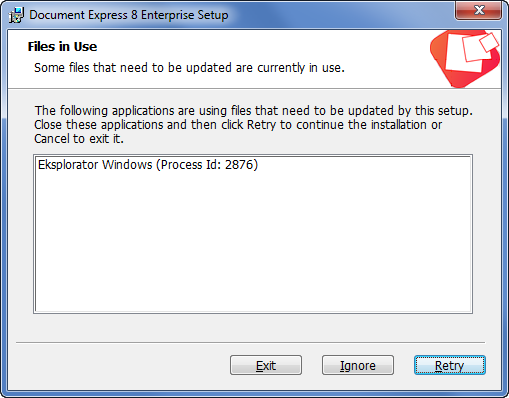509x398 pixels.
Task: Close the setup dialog with the X button
Action: point(478,11)
